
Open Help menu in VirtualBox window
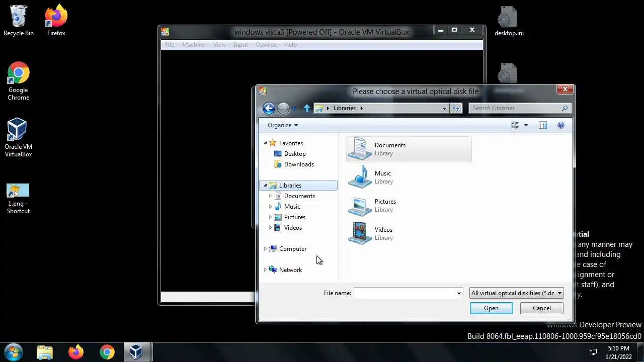[x=290, y=45]
